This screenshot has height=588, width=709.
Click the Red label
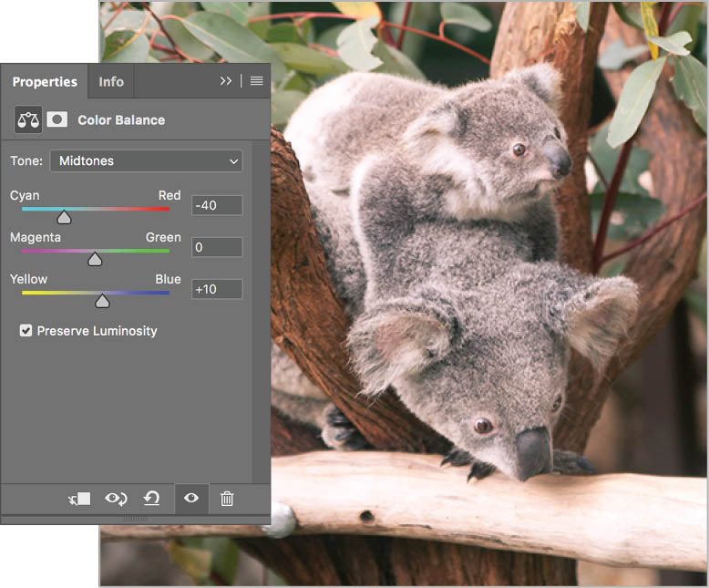[170, 195]
